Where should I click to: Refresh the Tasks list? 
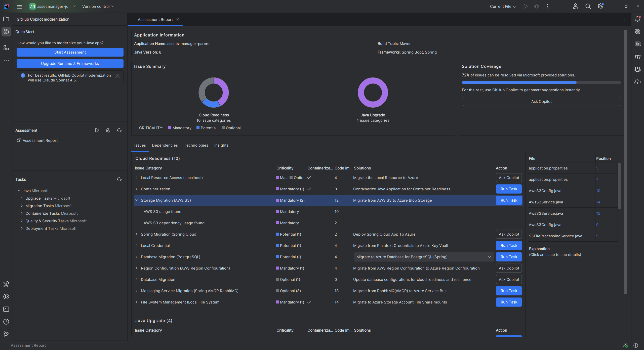tap(119, 179)
